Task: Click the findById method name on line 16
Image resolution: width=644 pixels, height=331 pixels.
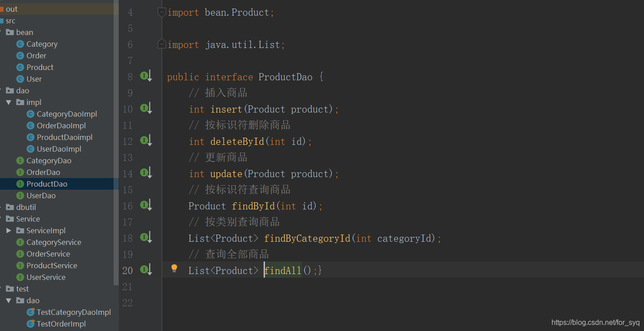Action: (x=253, y=206)
